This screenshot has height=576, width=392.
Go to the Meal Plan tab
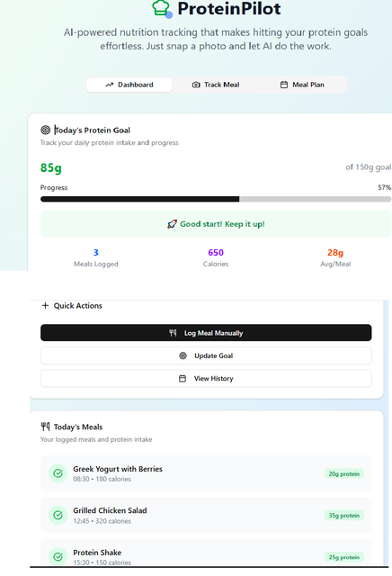pyautogui.click(x=302, y=85)
